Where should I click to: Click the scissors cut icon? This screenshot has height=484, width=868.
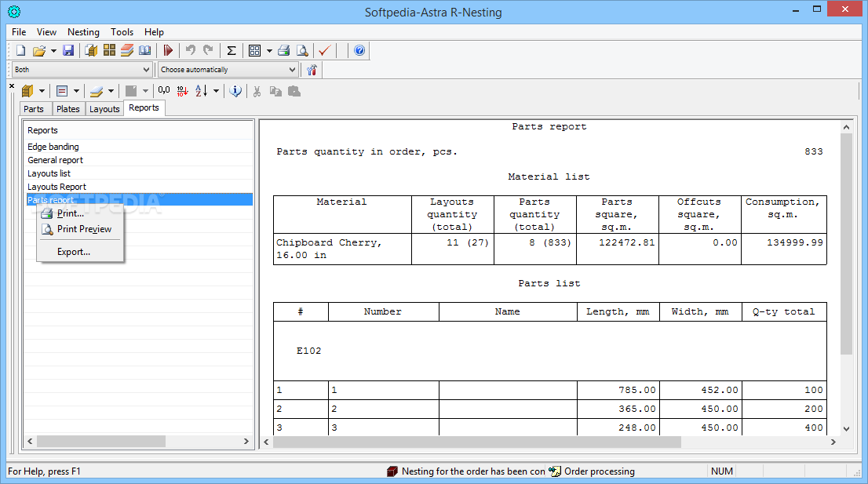[257, 91]
